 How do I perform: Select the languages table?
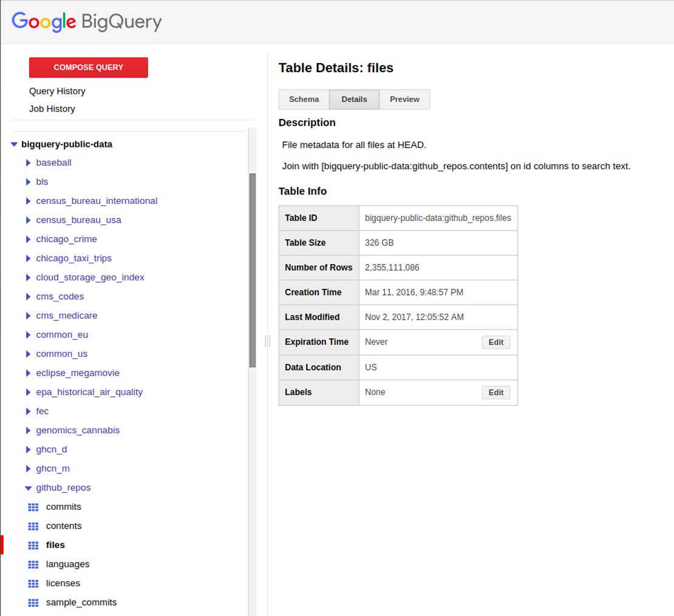point(68,564)
